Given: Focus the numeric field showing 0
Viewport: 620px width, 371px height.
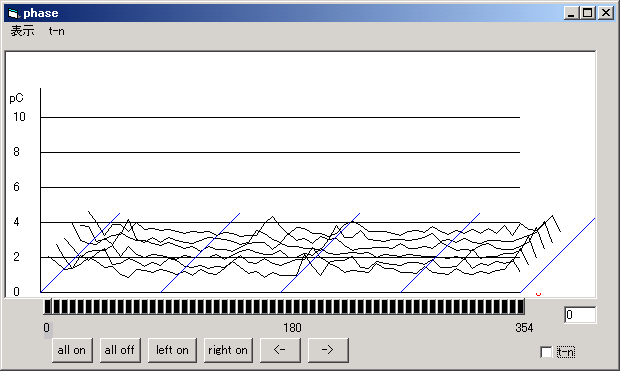Looking at the screenshot, I should (x=580, y=315).
